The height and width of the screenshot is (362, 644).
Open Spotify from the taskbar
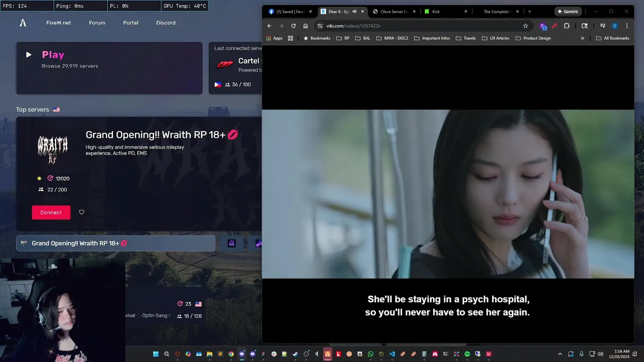pos(467,354)
